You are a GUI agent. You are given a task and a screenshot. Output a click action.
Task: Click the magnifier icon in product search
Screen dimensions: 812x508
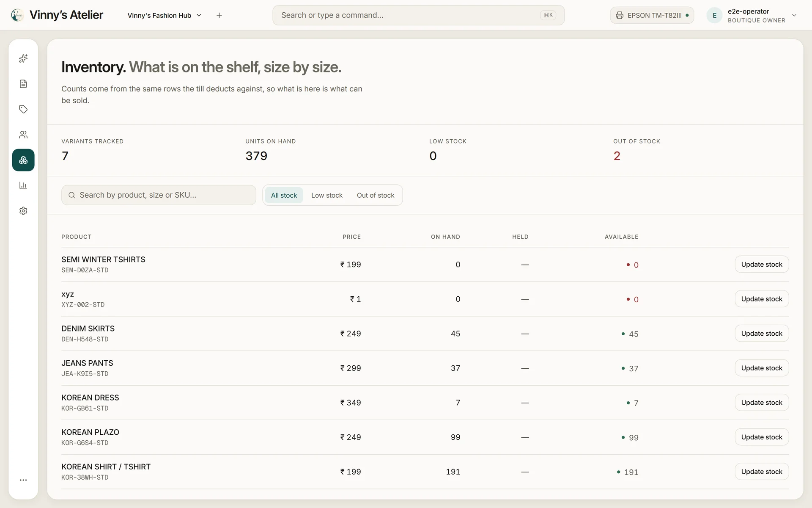[x=72, y=195]
